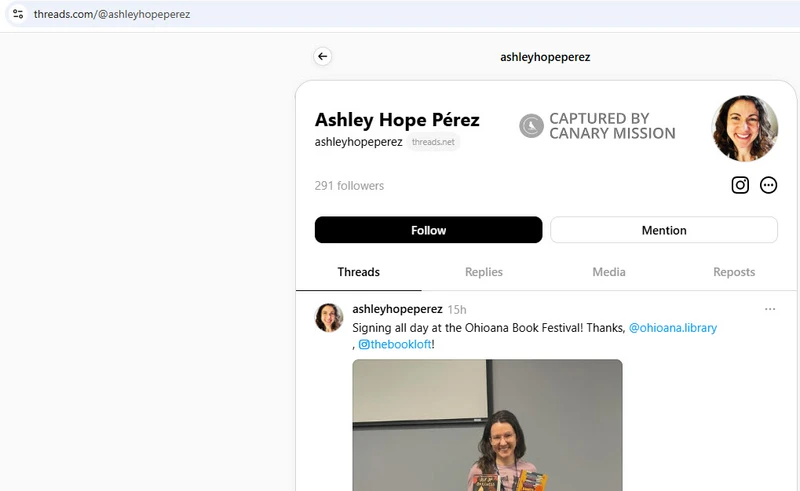Open the post's three-dot menu
800x491 pixels.
(770, 309)
